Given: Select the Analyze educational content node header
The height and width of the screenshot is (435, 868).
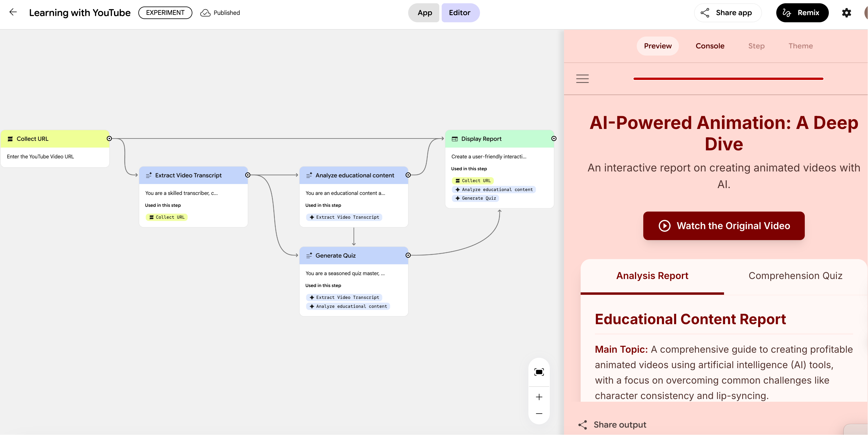Looking at the screenshot, I should [x=354, y=175].
